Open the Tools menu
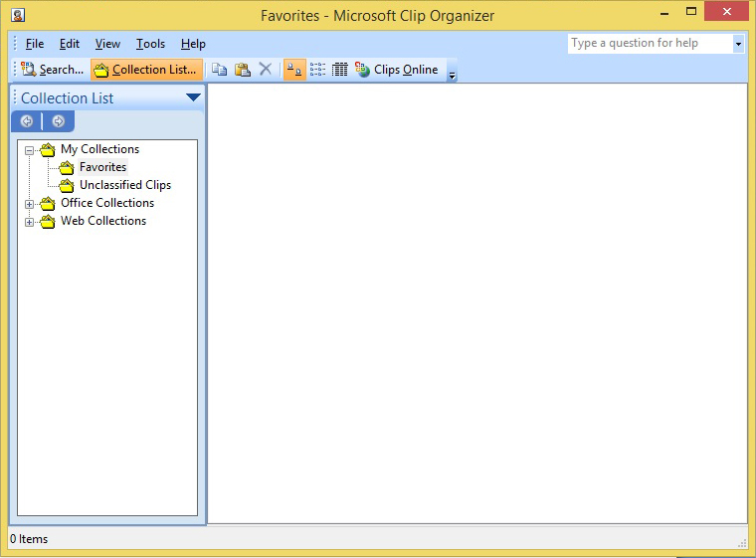The width and height of the screenshot is (756, 558). 150,44
